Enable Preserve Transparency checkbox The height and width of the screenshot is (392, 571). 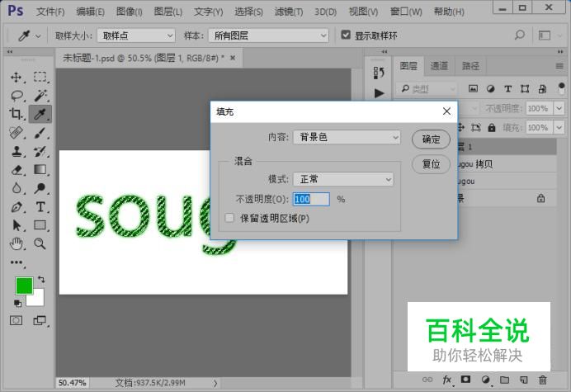229,218
